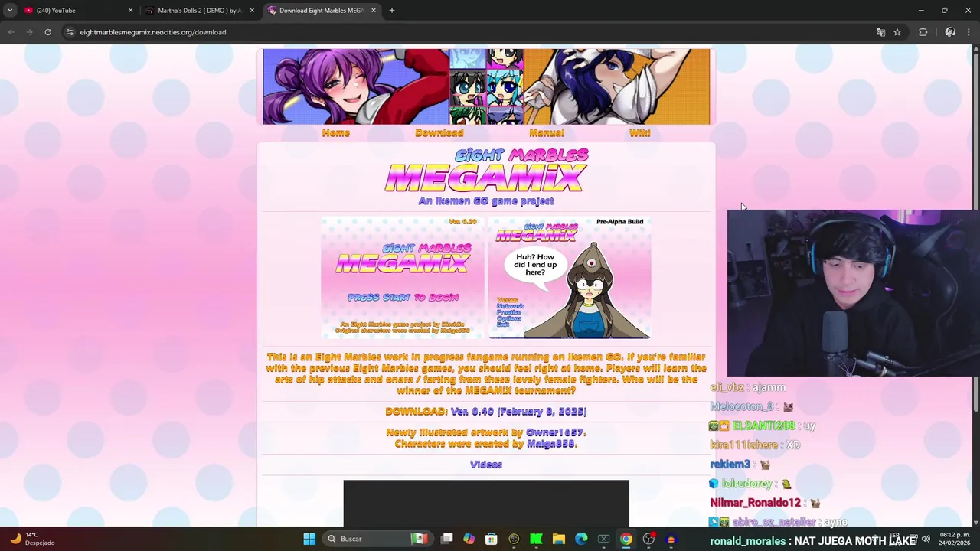
Task: Go back to previous page
Action: coord(11,32)
